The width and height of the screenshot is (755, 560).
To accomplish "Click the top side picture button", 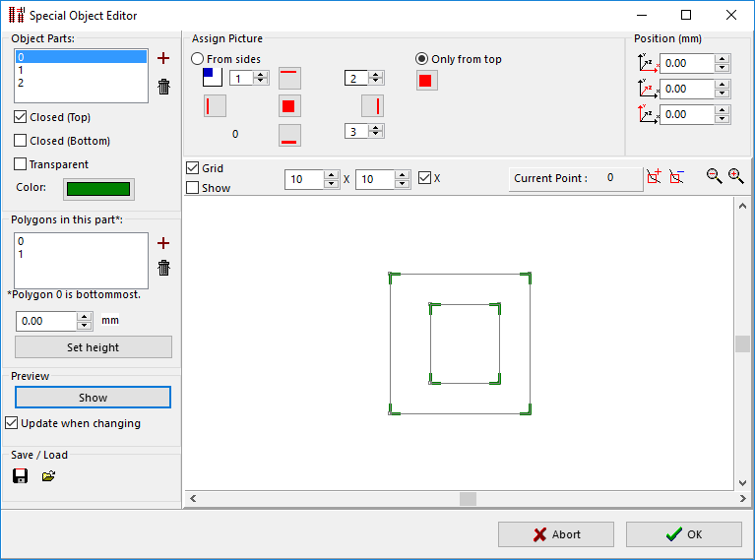I will click(x=289, y=78).
